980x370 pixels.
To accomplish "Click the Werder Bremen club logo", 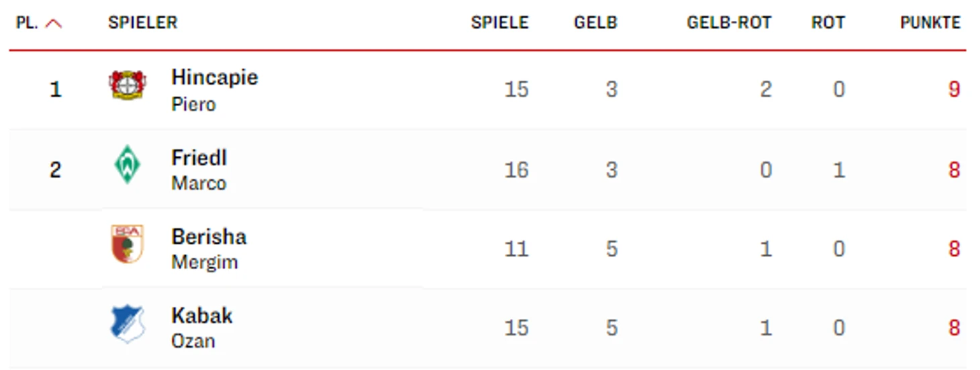I will coord(127,165).
